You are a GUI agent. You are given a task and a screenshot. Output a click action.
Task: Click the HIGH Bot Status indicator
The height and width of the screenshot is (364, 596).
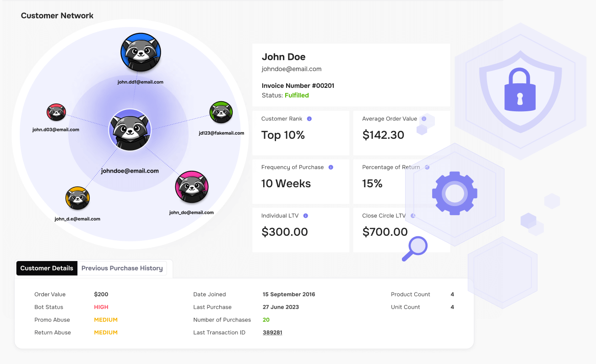coord(101,307)
